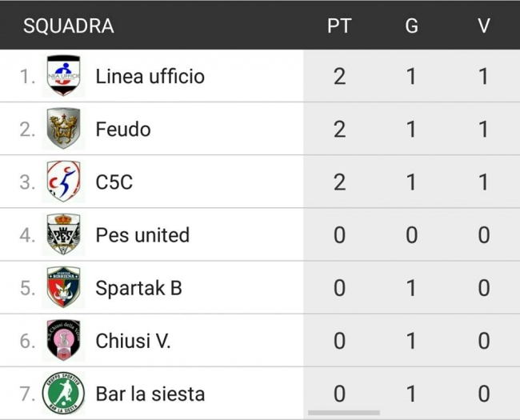This screenshot has width=520, height=420.
Task: Open the Linea ufficio team crest
Action: [63, 76]
